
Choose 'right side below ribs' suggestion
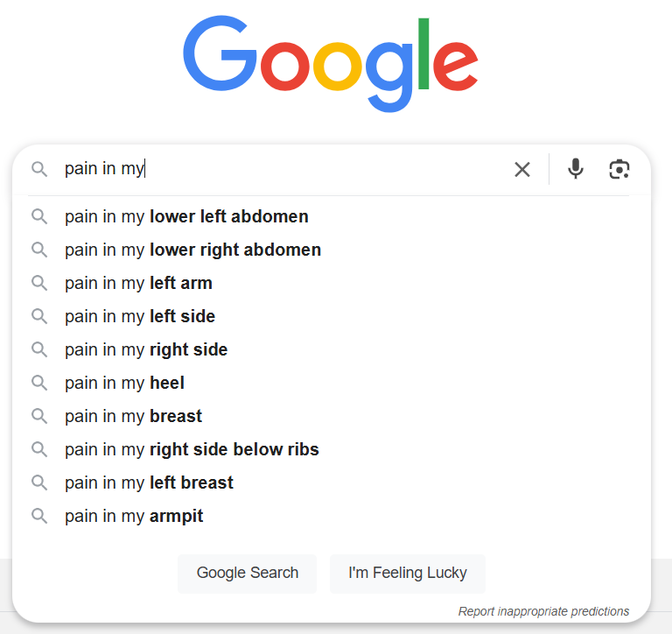coord(192,449)
